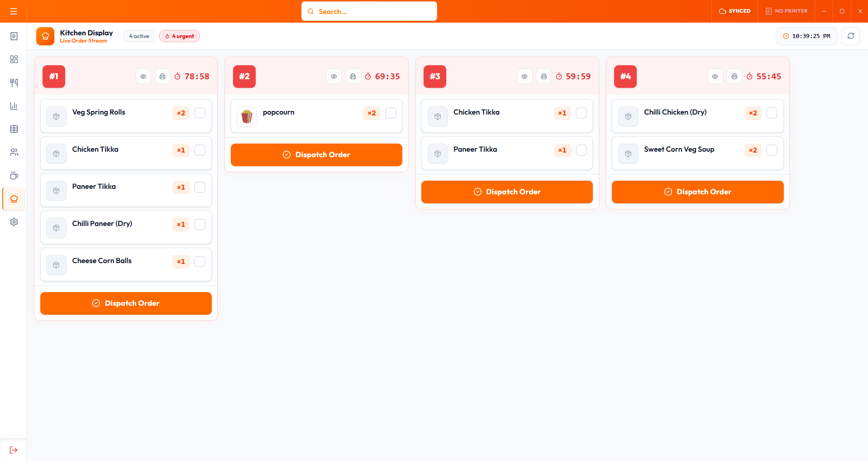Viewport: 868px width, 461px height.
Task: Open the bar chart reports icon
Action: pyautogui.click(x=14, y=106)
